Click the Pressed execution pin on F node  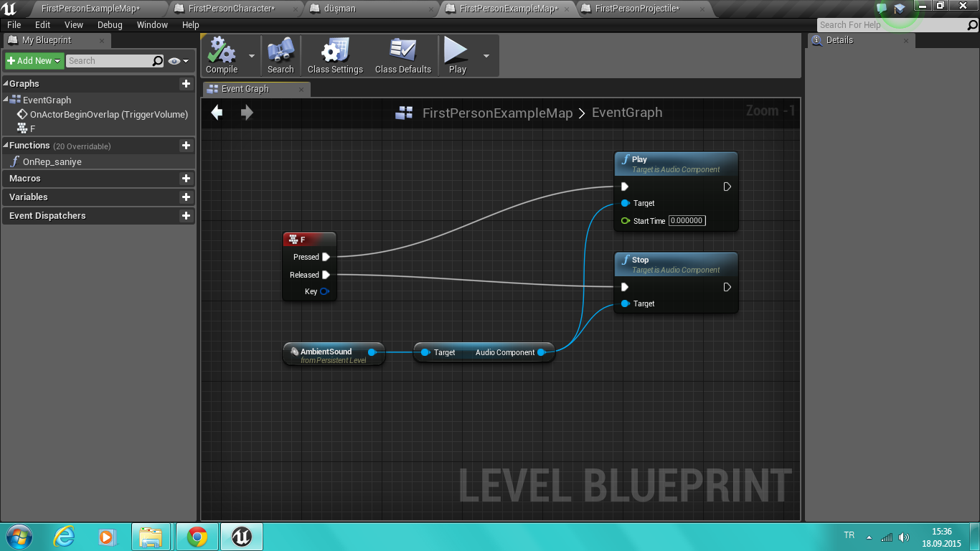pyautogui.click(x=326, y=257)
